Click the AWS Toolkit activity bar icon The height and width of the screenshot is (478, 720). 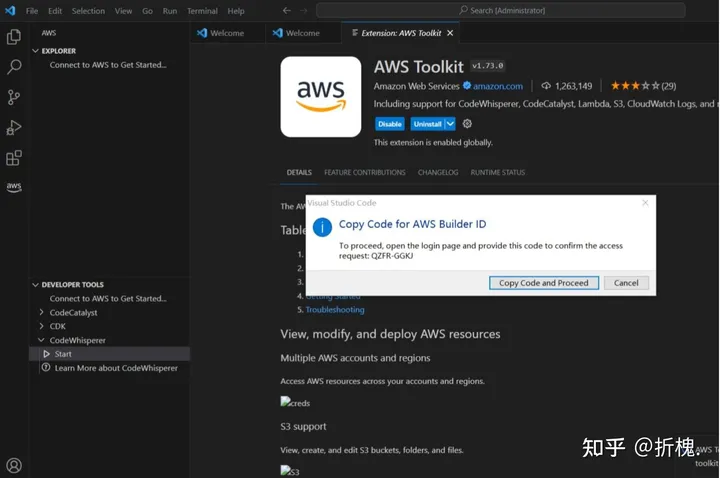click(x=14, y=187)
